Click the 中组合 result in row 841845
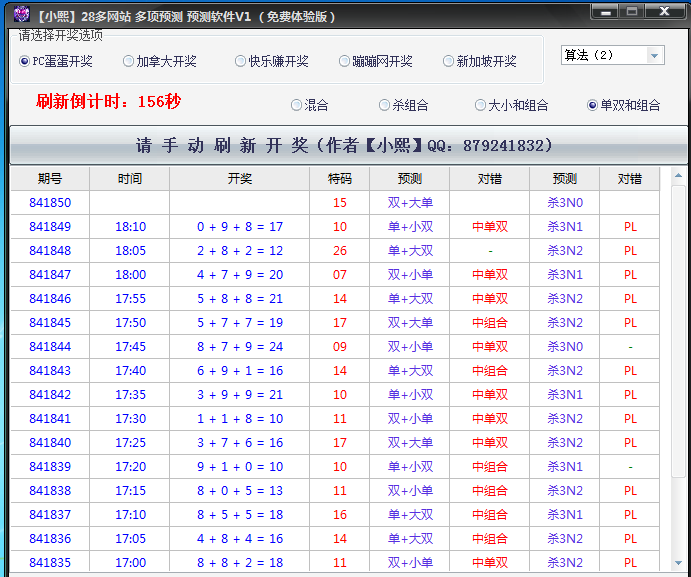Viewport: 691px width, 577px height. click(x=490, y=323)
